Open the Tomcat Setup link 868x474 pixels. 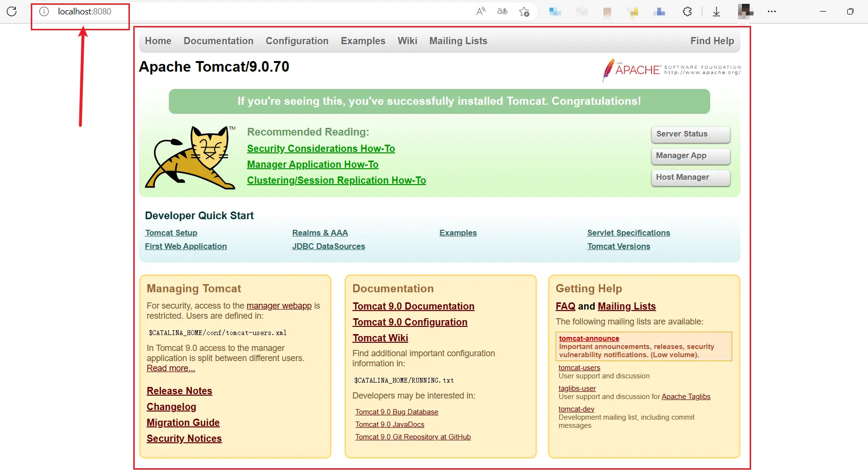click(171, 233)
